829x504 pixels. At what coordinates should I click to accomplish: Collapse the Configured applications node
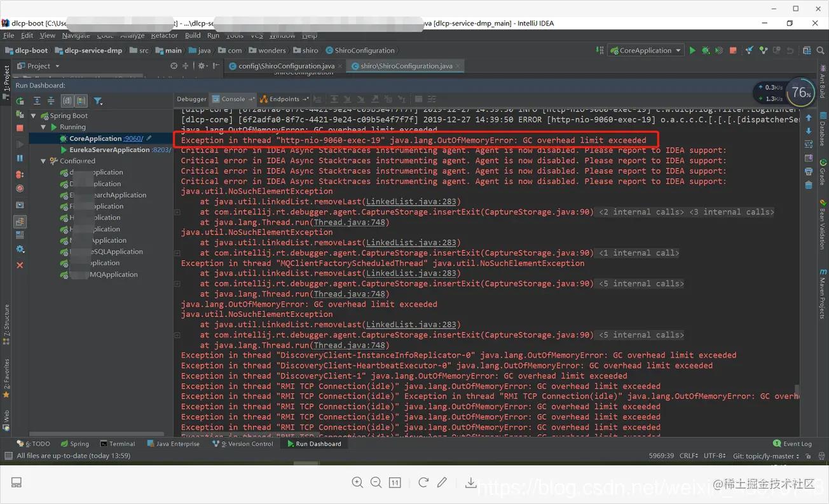[x=43, y=161]
